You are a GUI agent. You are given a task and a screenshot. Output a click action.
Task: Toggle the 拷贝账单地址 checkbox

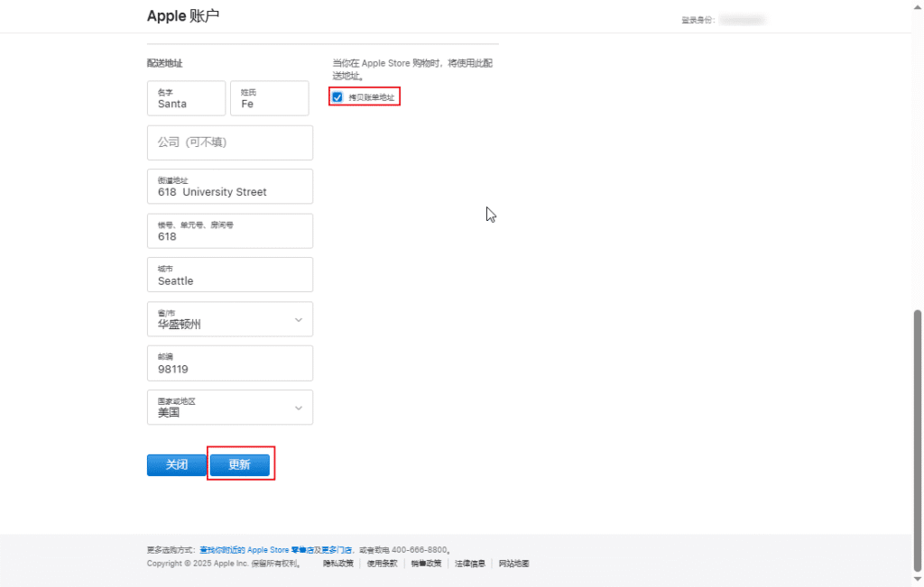point(337,97)
